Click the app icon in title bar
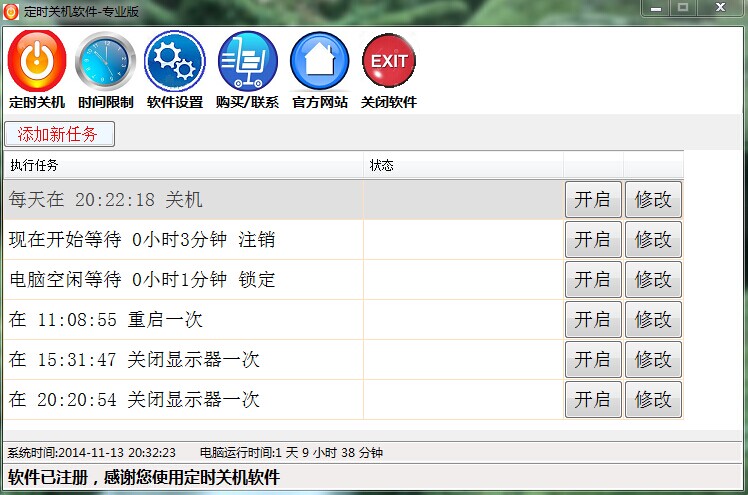Viewport: 748px width, 495px height. click(x=11, y=11)
